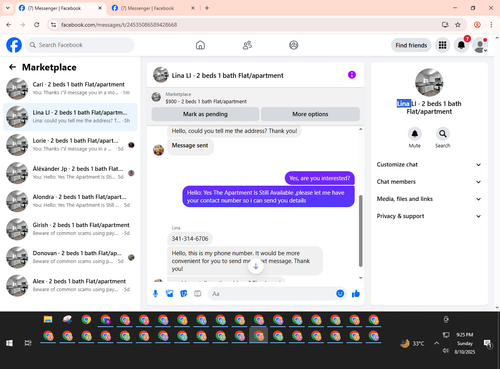500x369 pixels.
Task: Click More options button
Action: (310, 114)
